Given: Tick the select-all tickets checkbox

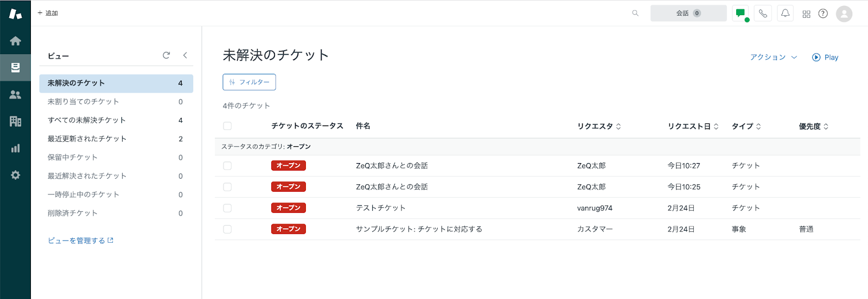Looking at the screenshot, I should pyautogui.click(x=227, y=126).
